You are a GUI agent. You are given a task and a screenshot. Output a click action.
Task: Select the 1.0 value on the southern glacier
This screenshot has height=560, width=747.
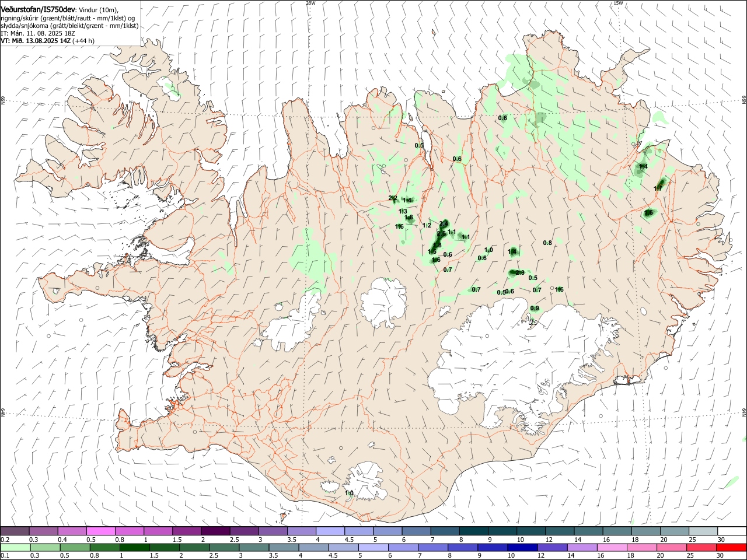[349, 494]
